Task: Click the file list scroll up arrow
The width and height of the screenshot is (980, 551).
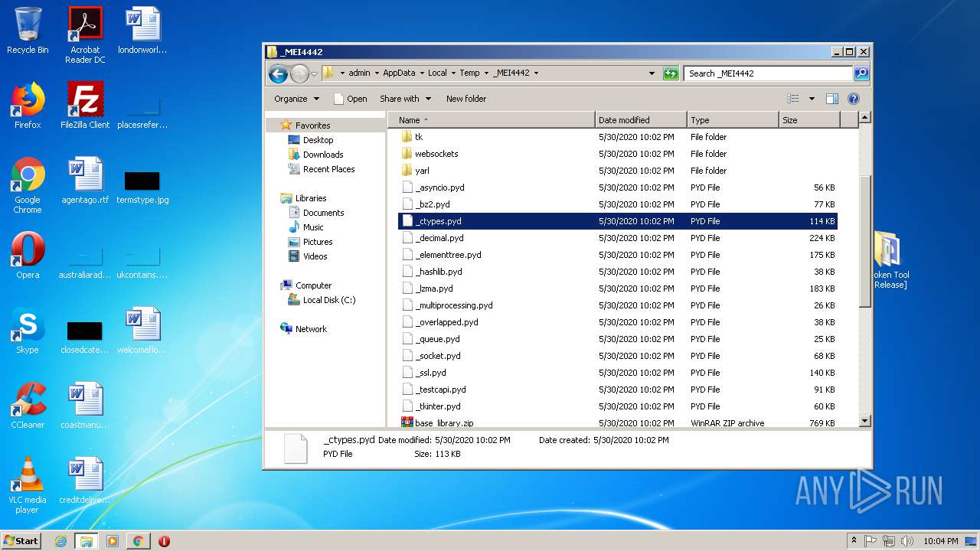Action: coord(864,118)
